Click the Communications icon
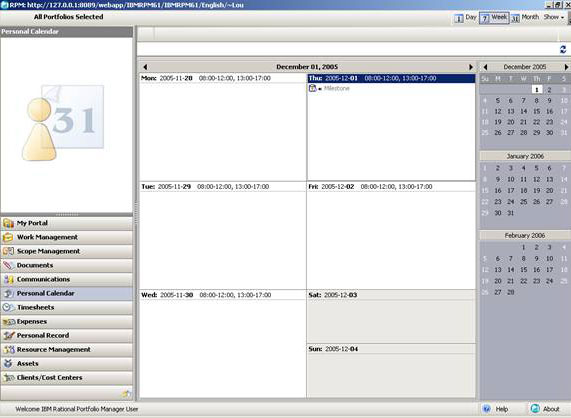 tap(8, 279)
